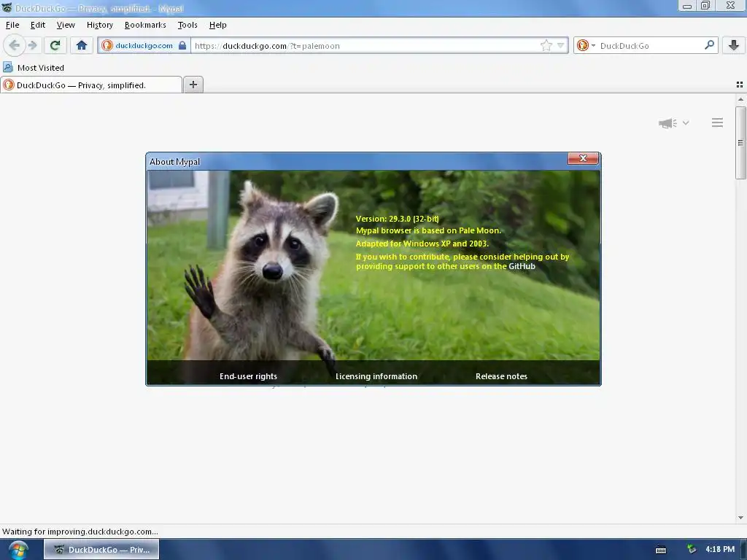The image size is (747, 560).
Task: Open the GitHub link in About dialog
Action: coord(522,266)
